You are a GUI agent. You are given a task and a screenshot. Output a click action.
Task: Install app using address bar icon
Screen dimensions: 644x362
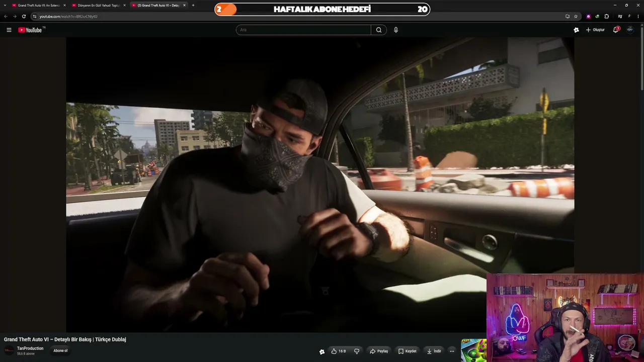pos(568,17)
